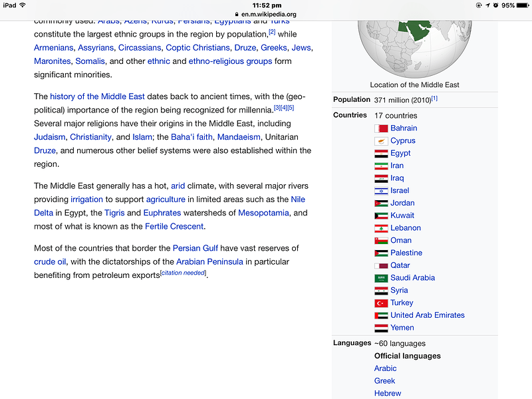Open the Israel country link
This screenshot has height=399, width=532.
(x=400, y=191)
